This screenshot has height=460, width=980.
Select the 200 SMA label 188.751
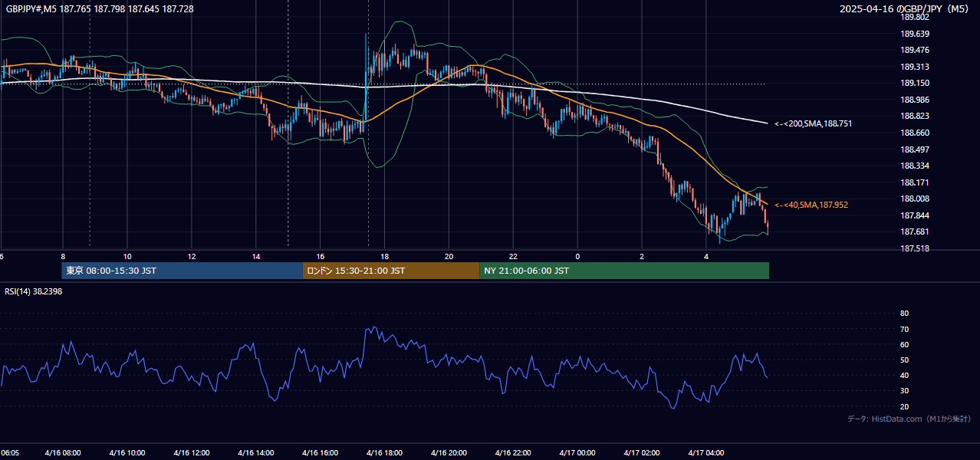pos(813,123)
